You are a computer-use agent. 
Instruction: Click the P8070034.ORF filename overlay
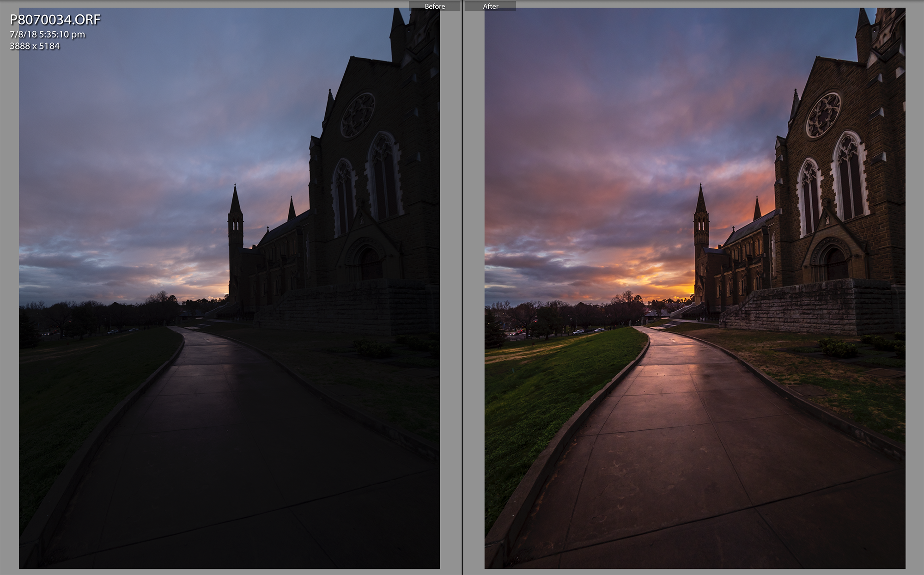[x=55, y=19]
